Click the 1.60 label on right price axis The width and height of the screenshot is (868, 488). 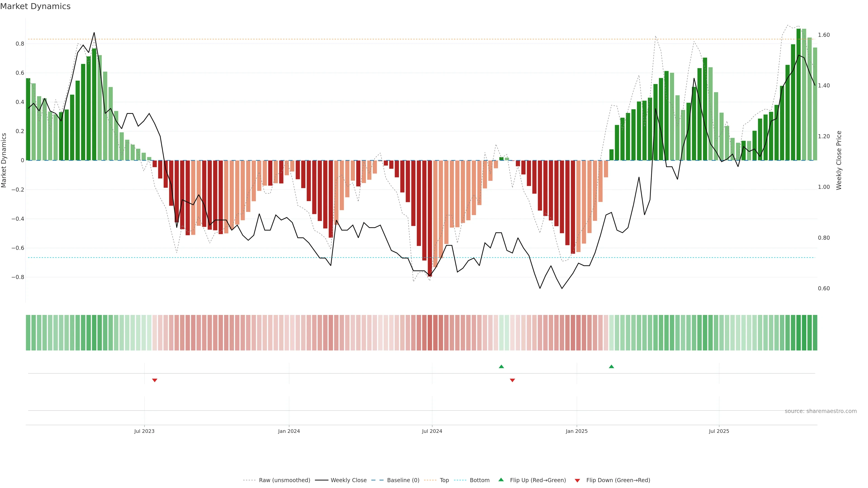[x=824, y=35]
